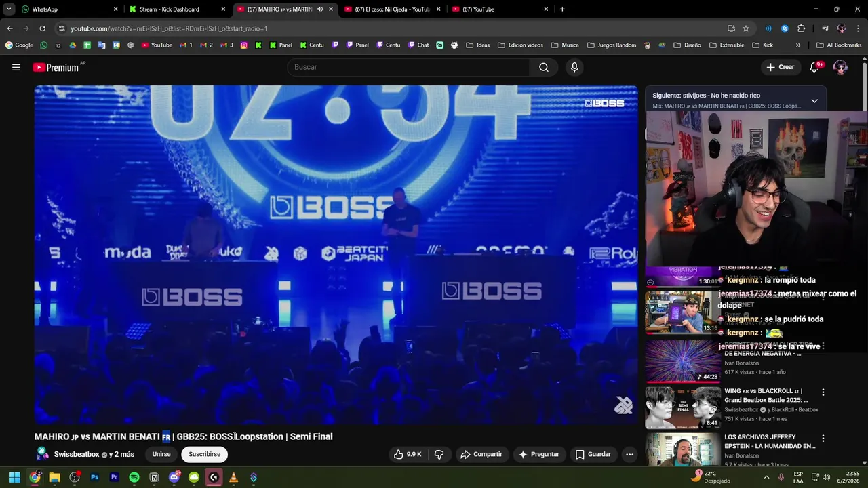Screen dimensions: 868x488
Task: Open the 44:28 colorful tunnel video thumbnail
Action: click(x=682, y=361)
